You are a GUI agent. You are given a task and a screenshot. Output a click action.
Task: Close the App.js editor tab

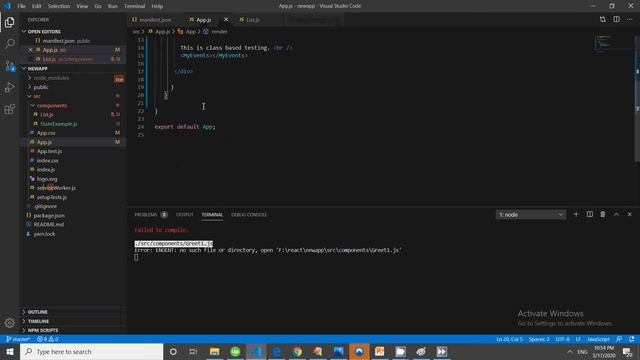226,20
